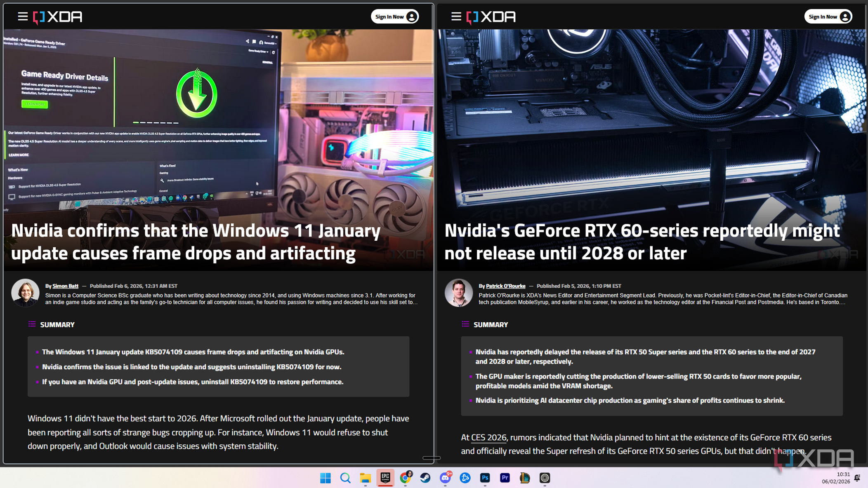Click the SUMMARY heading in right article

click(x=491, y=325)
